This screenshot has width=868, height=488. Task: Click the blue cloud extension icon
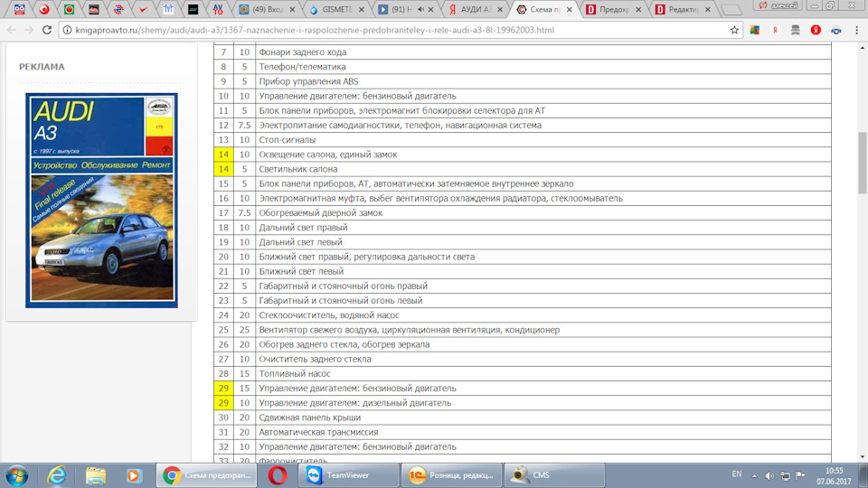point(835,31)
